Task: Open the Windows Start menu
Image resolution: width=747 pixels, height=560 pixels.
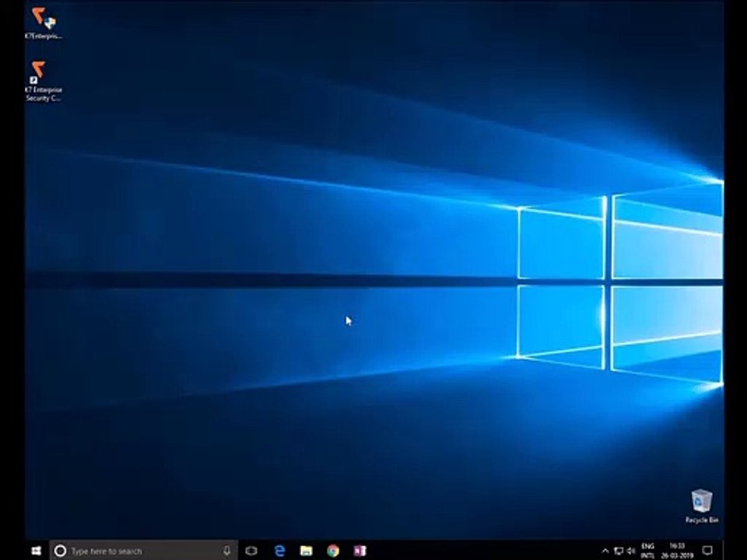Action: [x=37, y=551]
